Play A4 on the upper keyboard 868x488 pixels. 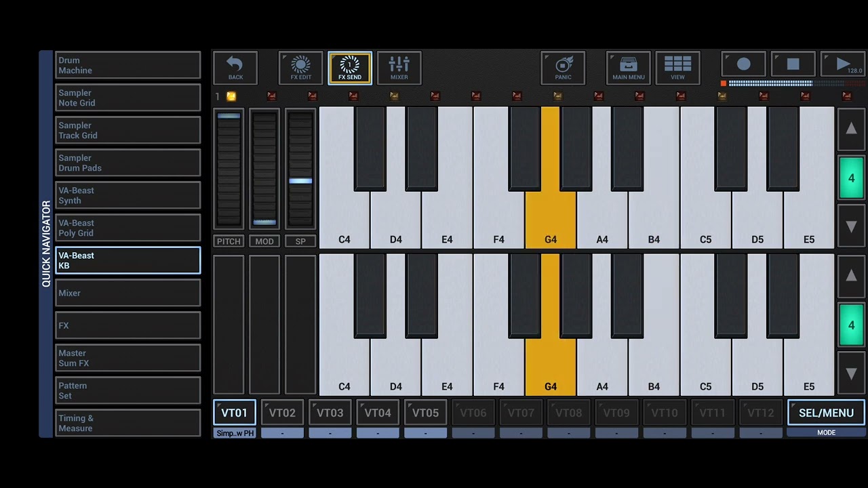pyautogui.click(x=602, y=220)
